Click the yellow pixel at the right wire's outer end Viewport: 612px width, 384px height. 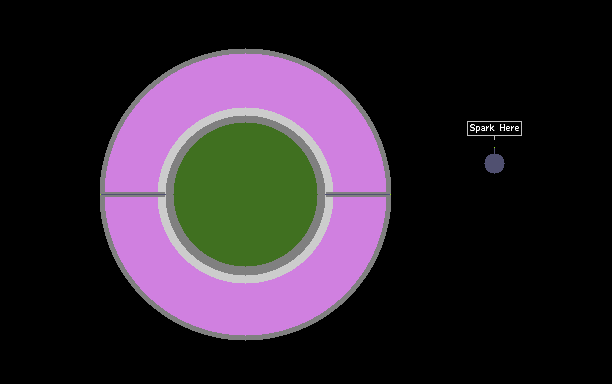click(390, 194)
